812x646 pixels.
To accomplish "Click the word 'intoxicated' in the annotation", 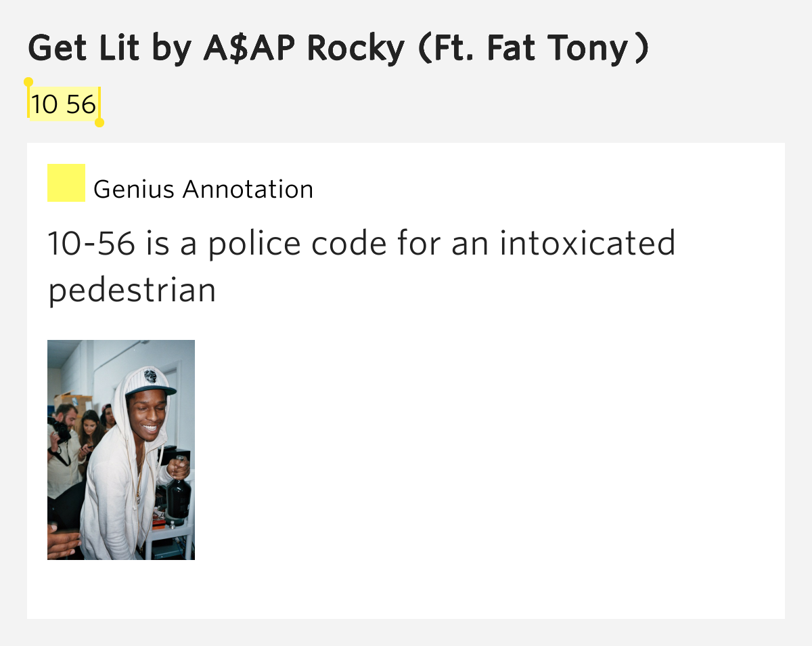I will (x=587, y=242).
